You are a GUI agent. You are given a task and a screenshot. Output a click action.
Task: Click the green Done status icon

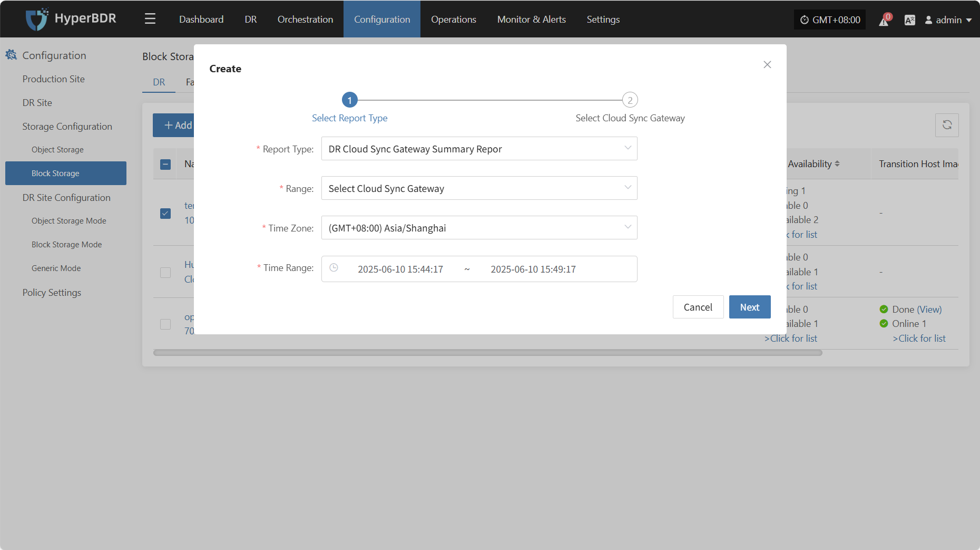(x=884, y=309)
